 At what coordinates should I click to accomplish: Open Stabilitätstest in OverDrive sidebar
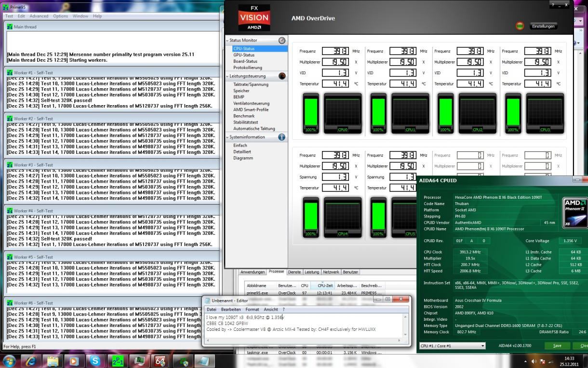pos(246,122)
